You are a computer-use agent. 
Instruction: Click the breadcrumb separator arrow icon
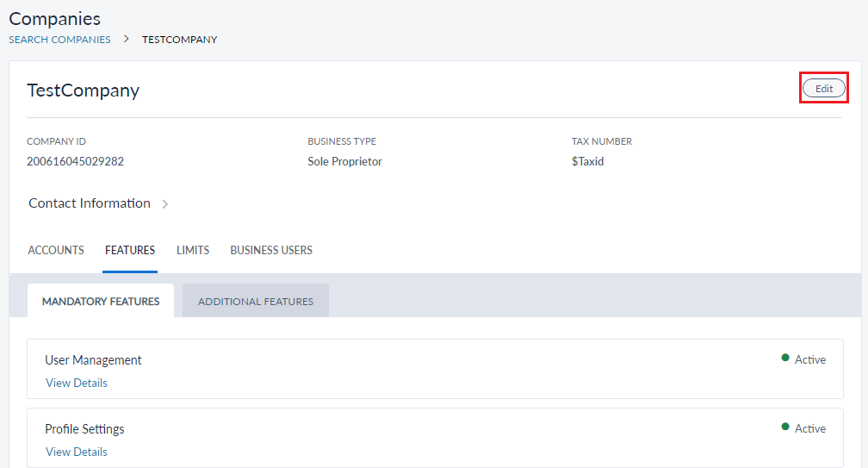click(x=126, y=40)
